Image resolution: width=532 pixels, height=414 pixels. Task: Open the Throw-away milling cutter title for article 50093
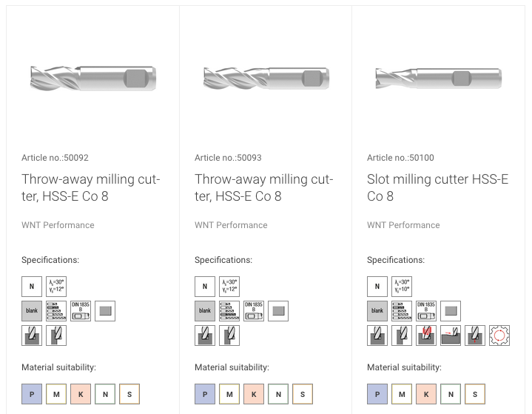263,187
